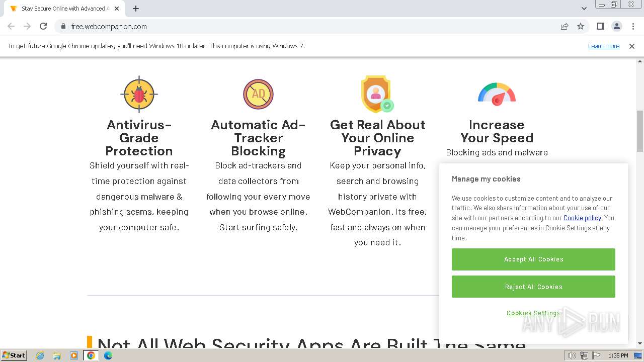Screen dimensions: 644x362
Task: Click the taskbar clock 1:35 PM
Action: click(x=618, y=355)
